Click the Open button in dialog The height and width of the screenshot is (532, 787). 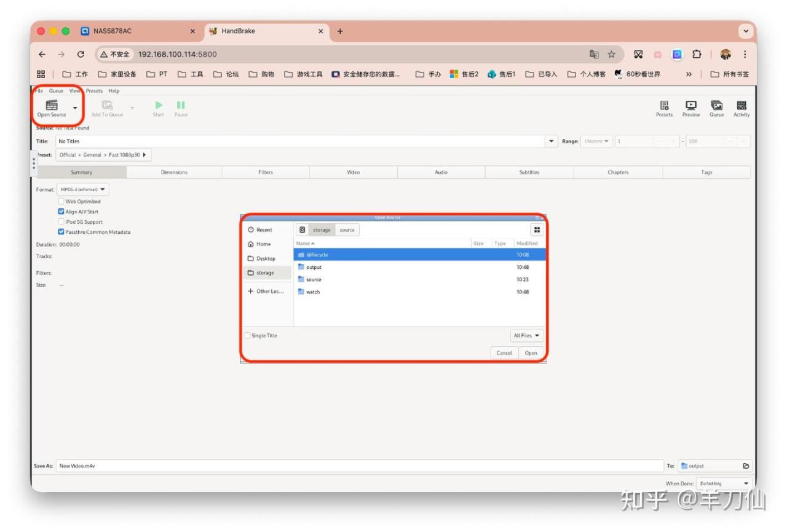(x=531, y=353)
